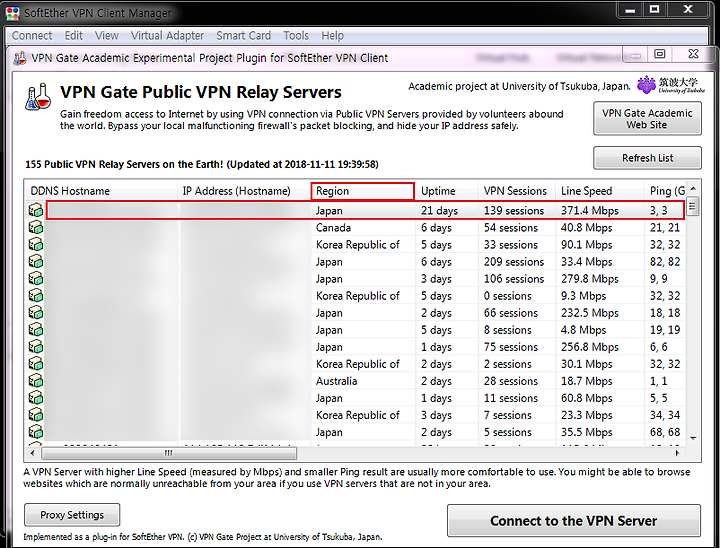Sort by Region column header

(x=363, y=191)
